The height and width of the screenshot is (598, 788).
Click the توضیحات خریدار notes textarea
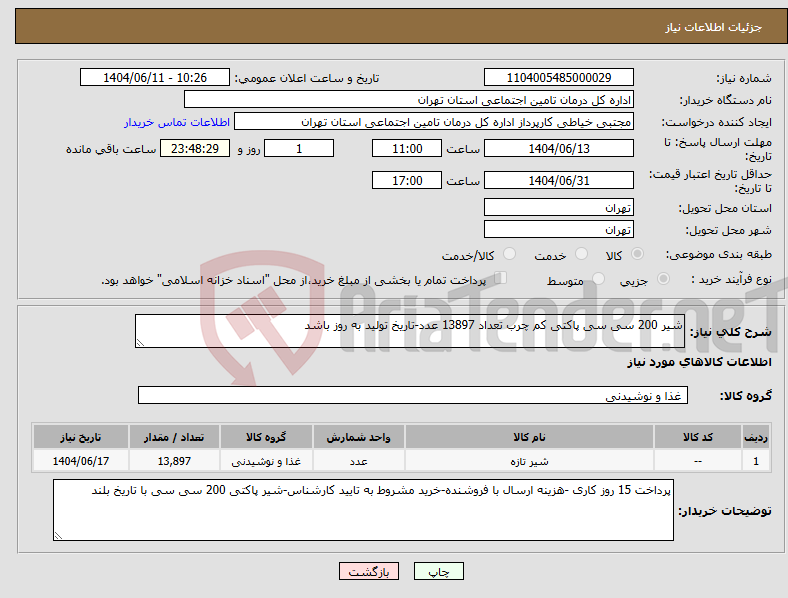(363, 510)
